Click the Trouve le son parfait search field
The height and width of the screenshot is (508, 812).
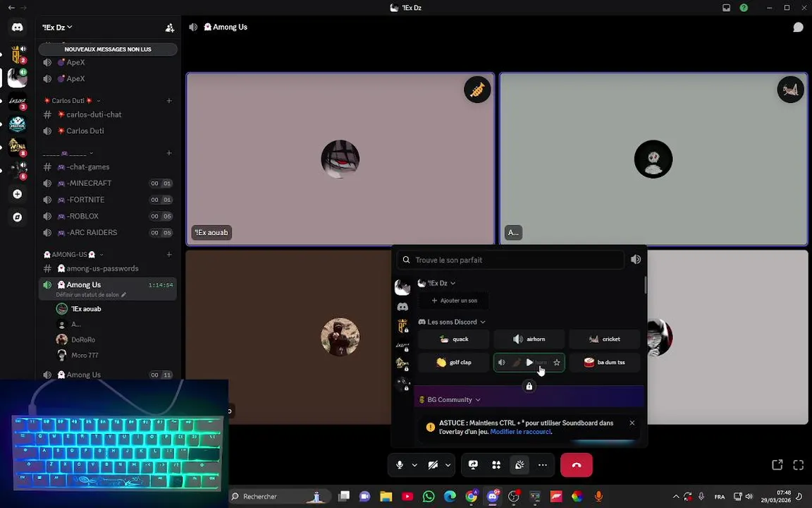point(510,260)
